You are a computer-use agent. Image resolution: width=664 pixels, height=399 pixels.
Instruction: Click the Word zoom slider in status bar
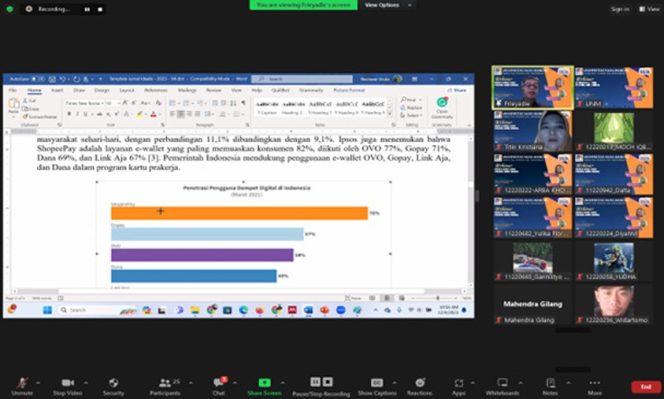coord(434,298)
